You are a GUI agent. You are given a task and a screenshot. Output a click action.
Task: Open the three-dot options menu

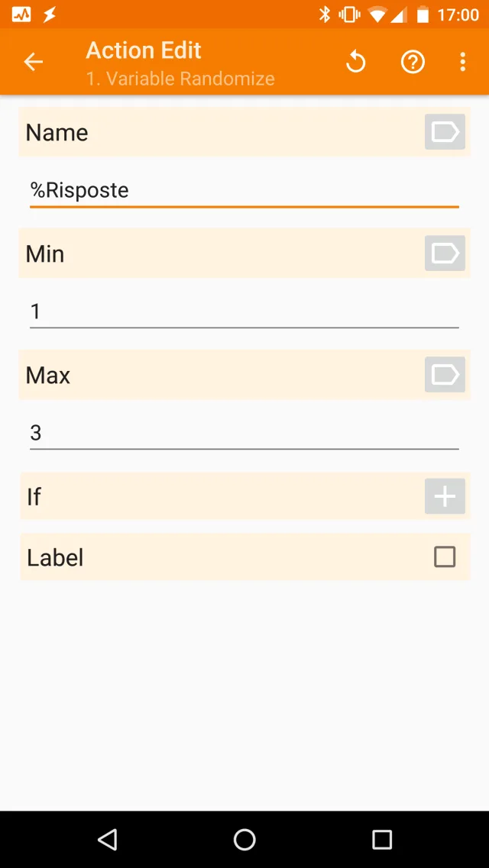[463, 62]
